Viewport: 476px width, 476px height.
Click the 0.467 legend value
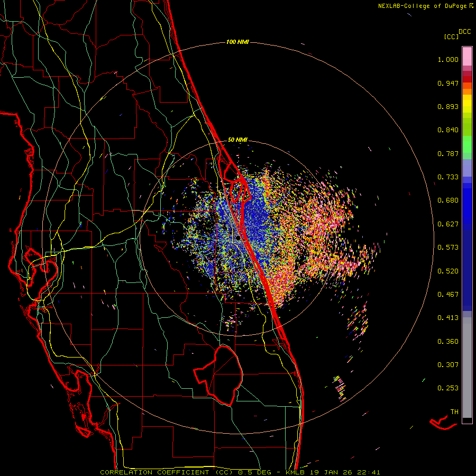pos(448,295)
